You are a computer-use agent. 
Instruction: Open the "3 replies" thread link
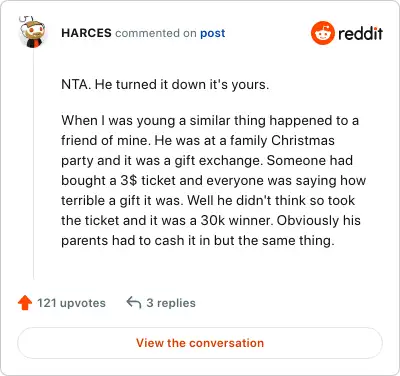(171, 303)
